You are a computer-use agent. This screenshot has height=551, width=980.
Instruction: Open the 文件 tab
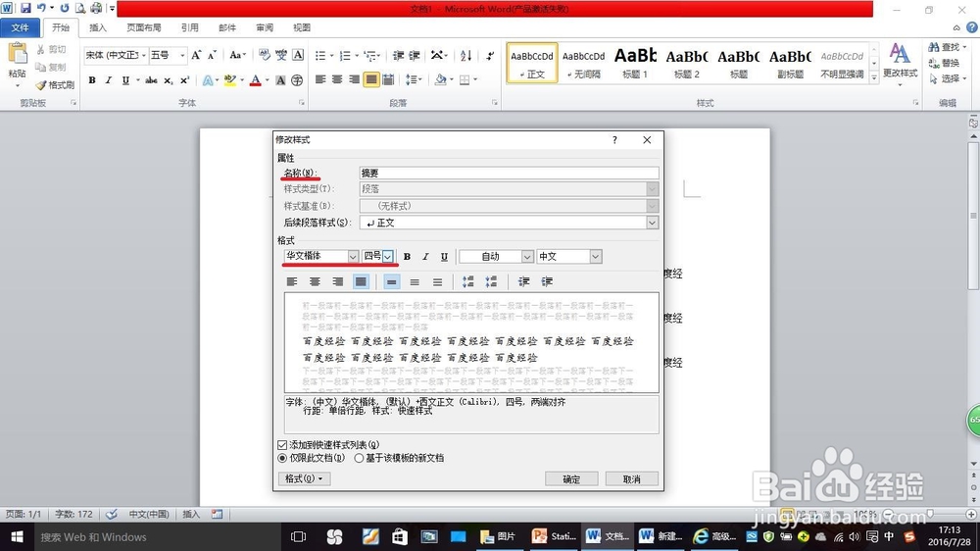(x=20, y=27)
